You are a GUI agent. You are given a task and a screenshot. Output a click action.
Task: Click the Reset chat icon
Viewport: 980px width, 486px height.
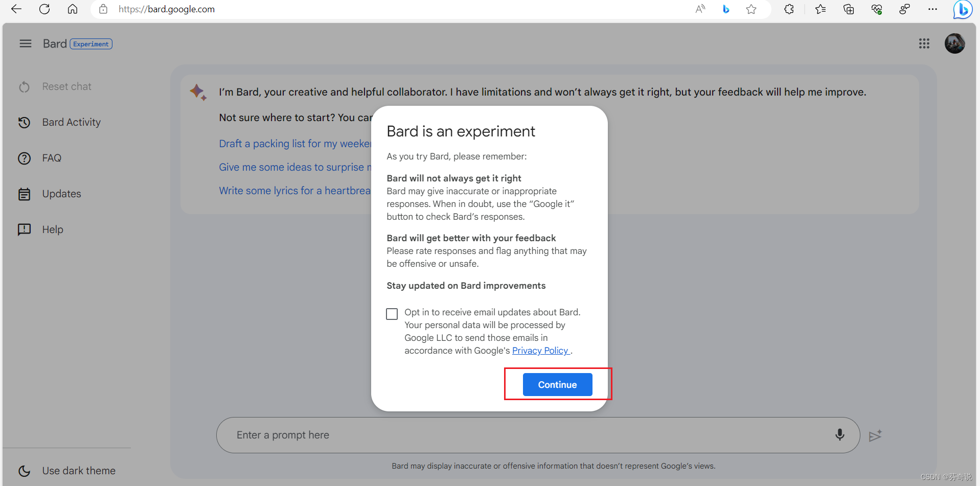(24, 87)
